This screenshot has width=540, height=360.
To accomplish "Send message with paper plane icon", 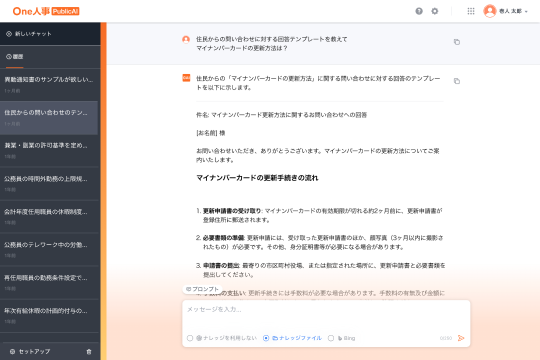I will [x=461, y=338].
